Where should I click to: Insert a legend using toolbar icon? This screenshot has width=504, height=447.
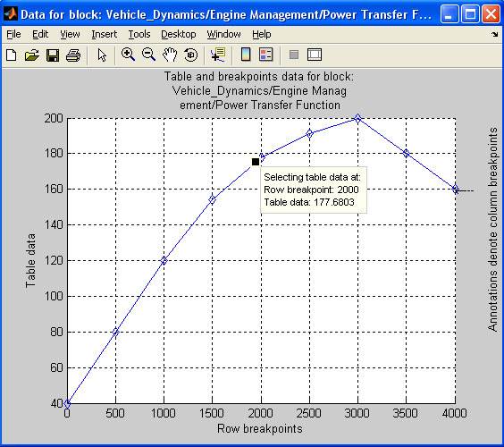(x=265, y=55)
